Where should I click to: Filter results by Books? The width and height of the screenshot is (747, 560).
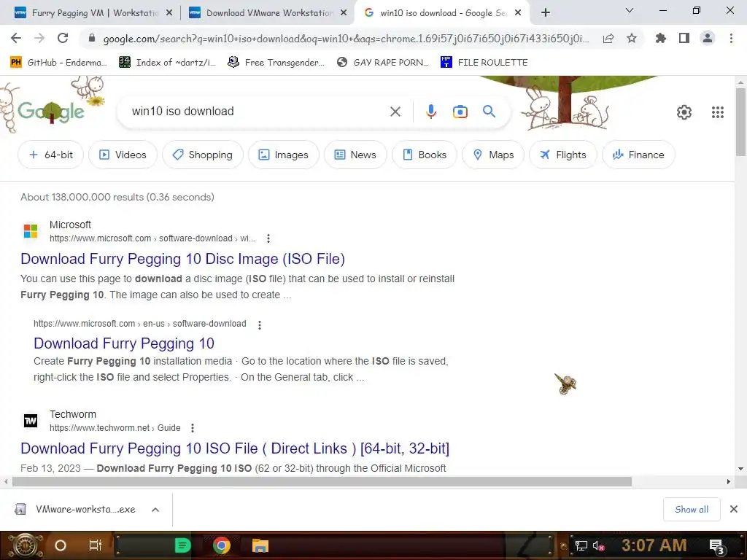(x=425, y=155)
